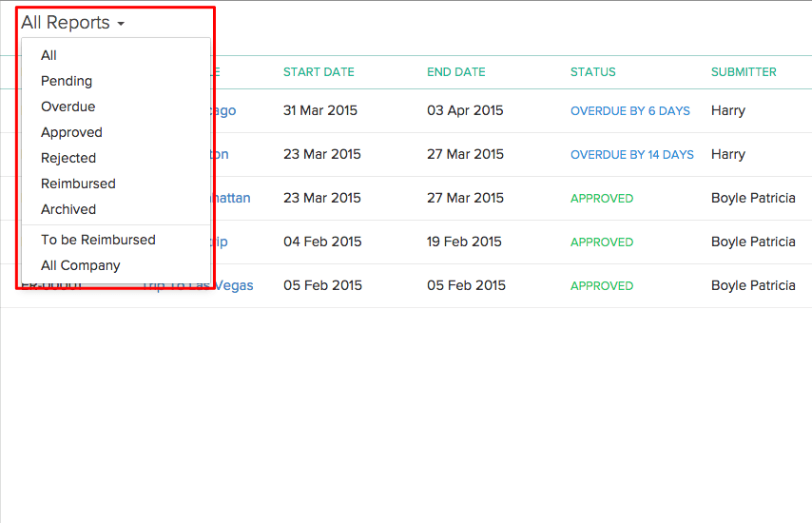Click the 04 Feb 2015 start date
812x523 pixels.
[x=322, y=242]
